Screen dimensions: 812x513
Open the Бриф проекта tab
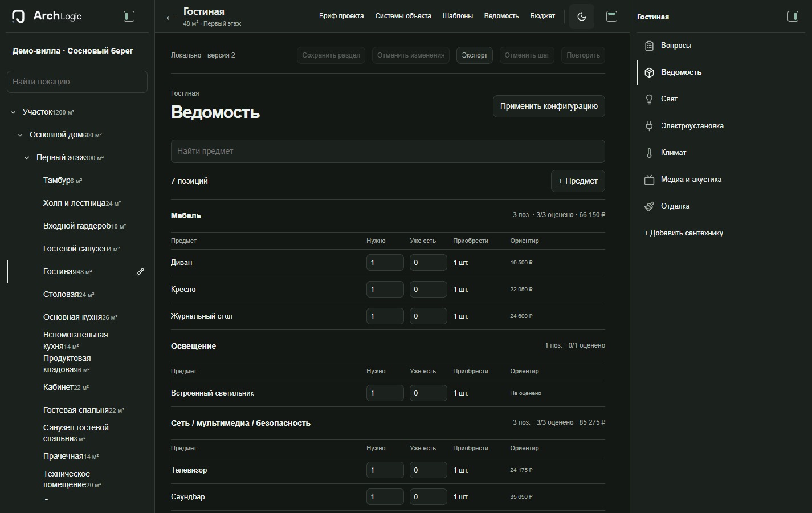coord(341,16)
